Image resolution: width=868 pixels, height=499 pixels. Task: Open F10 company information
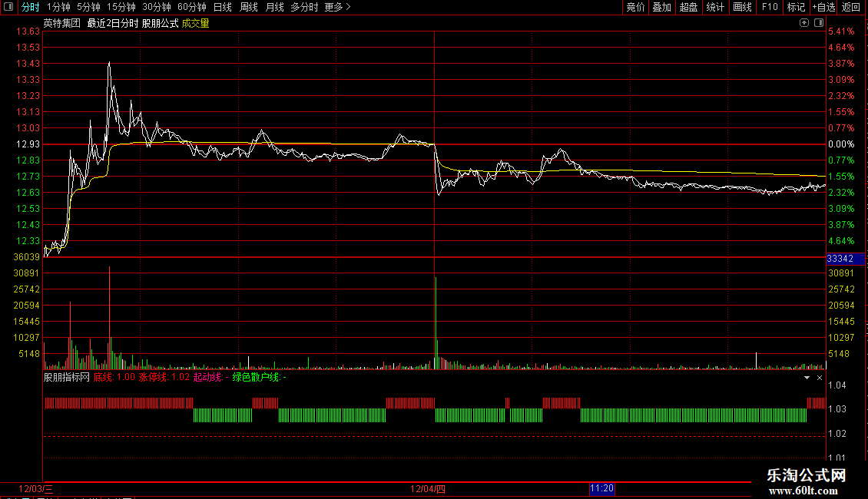pos(770,7)
